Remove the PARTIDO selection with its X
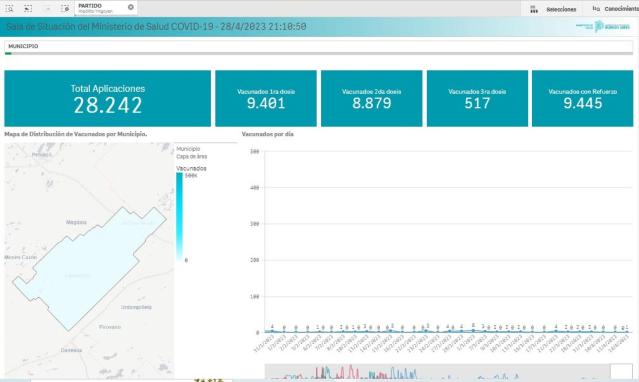This screenshot has width=639, height=382. click(131, 7)
